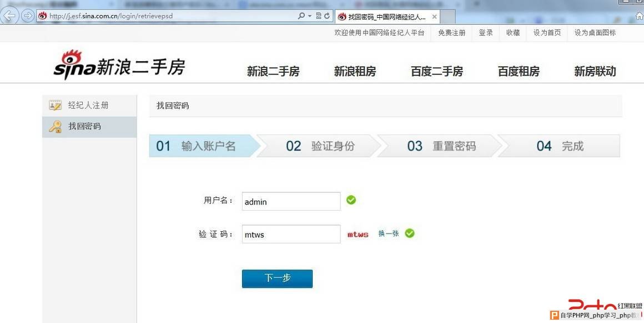Click the browser home icon
The width and height of the screenshot is (644, 323).
(x=639, y=16)
